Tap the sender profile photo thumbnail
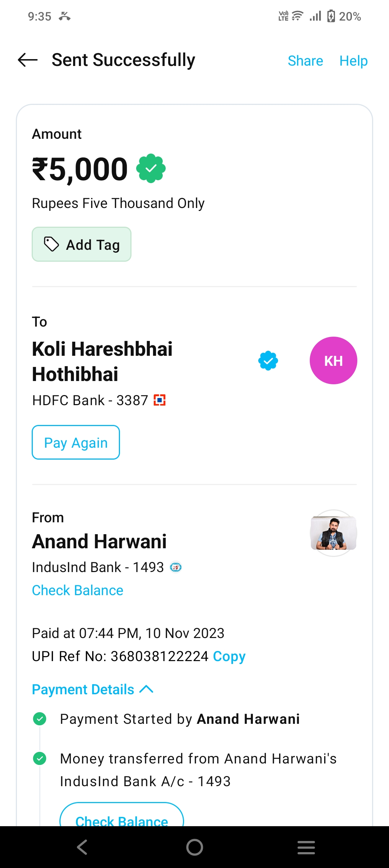Image resolution: width=389 pixels, height=868 pixels. (x=333, y=533)
